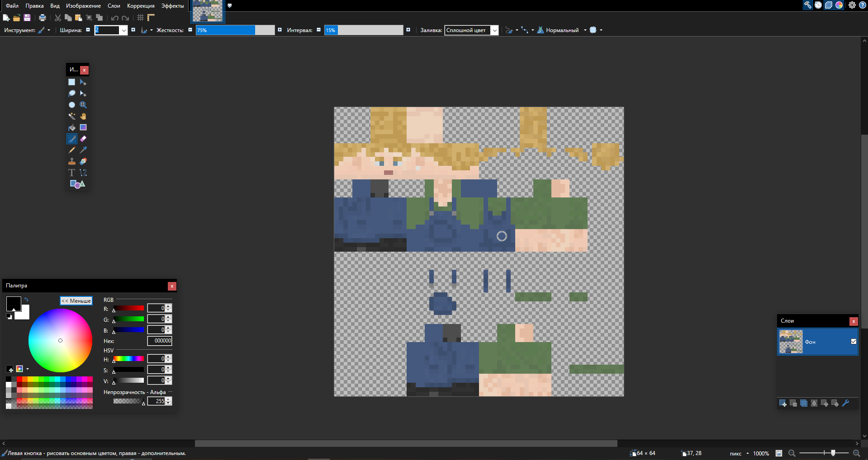
Task: Open the Settings gear icon
Action: (852, 5)
